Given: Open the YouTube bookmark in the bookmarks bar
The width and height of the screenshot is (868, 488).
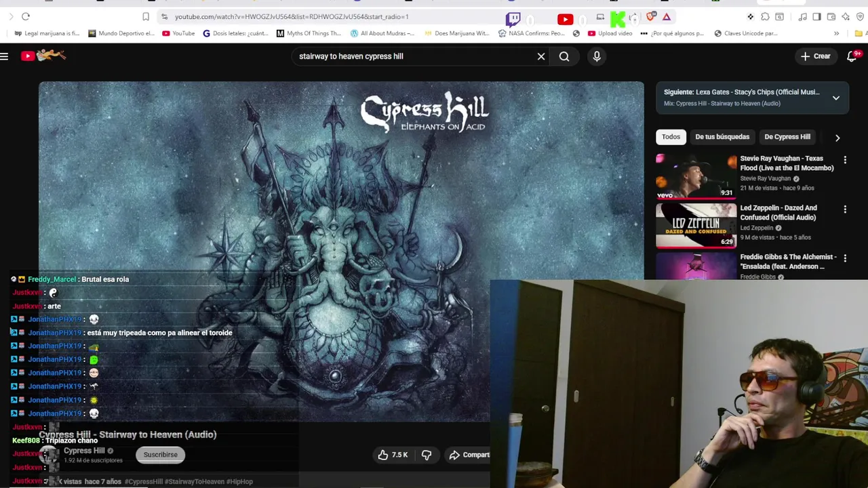Looking at the screenshot, I should [x=178, y=33].
